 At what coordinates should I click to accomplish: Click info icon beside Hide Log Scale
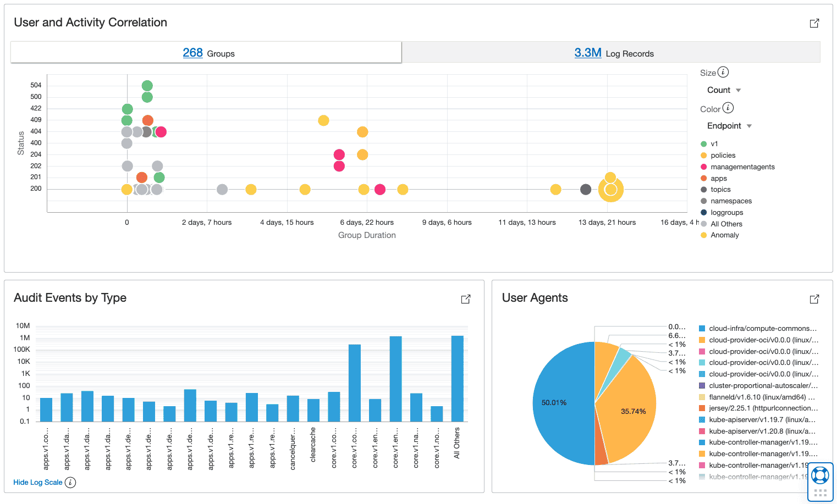70,483
